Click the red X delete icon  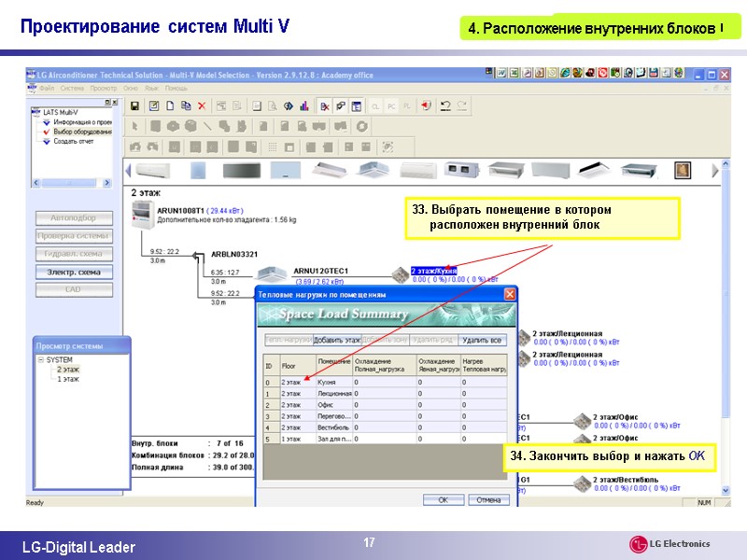[x=202, y=105]
